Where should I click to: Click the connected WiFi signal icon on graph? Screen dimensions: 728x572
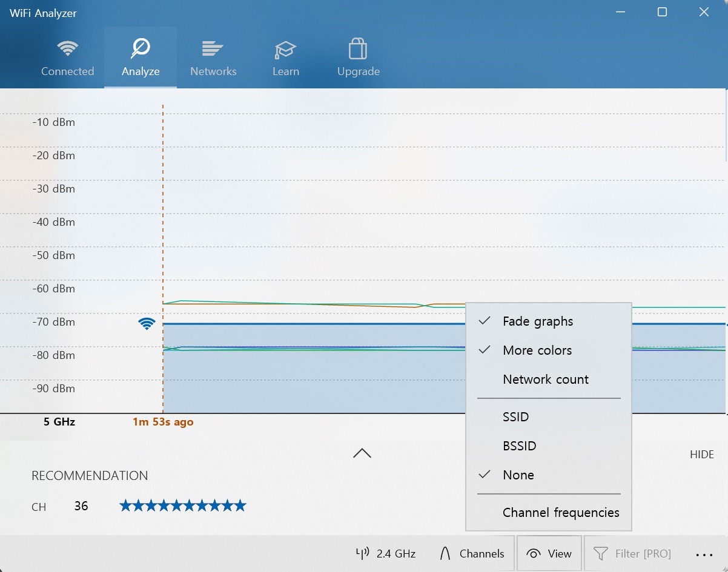(x=147, y=323)
